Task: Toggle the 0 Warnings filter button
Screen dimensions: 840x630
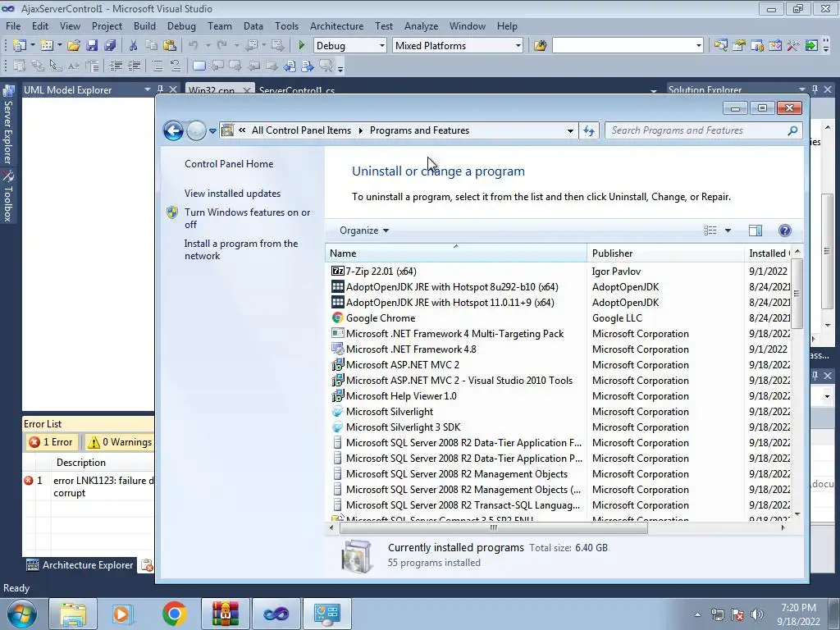Action: [120, 442]
